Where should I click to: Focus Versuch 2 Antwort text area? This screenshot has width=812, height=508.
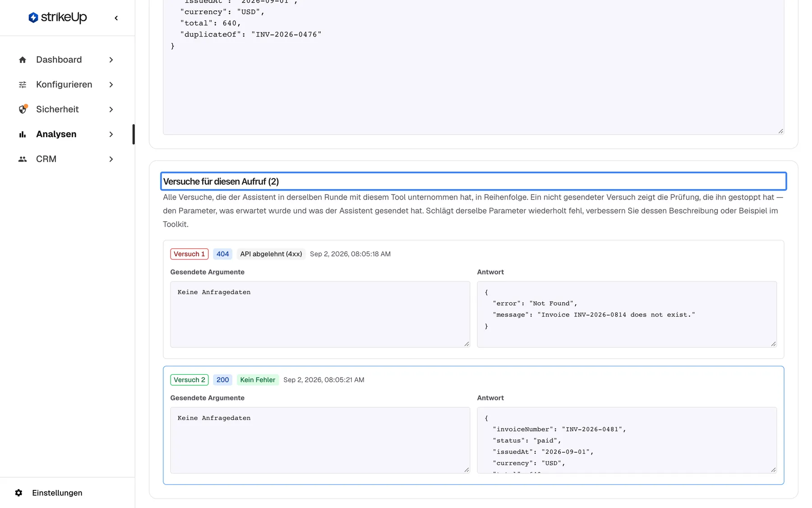[627, 440]
